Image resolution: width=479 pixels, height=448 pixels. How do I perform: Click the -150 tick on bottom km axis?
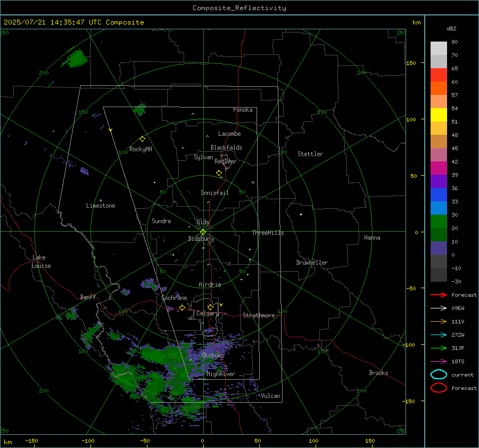[31, 441]
